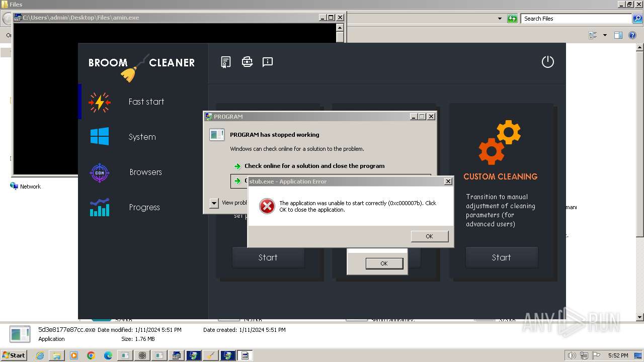Open the Fast start section

[x=146, y=102]
